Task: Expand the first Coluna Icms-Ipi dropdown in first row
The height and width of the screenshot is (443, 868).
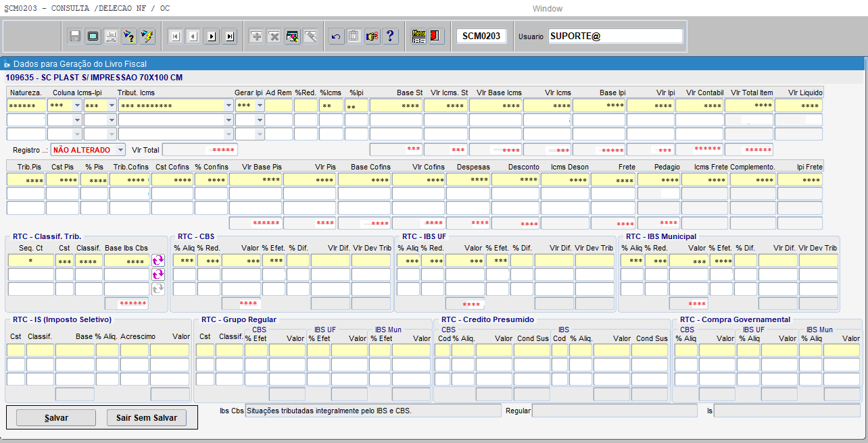Action: pos(77,105)
